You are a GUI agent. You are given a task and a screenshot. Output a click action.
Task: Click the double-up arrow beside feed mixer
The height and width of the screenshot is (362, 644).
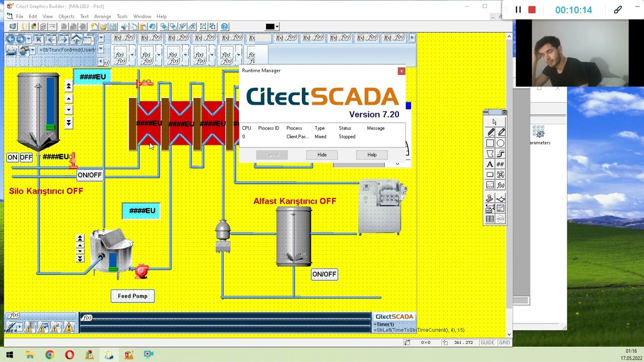pos(79,238)
